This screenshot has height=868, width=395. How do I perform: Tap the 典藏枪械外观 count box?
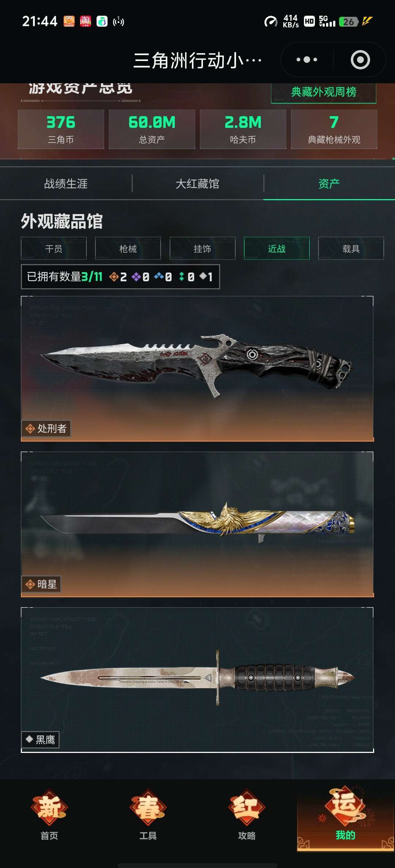[334, 129]
